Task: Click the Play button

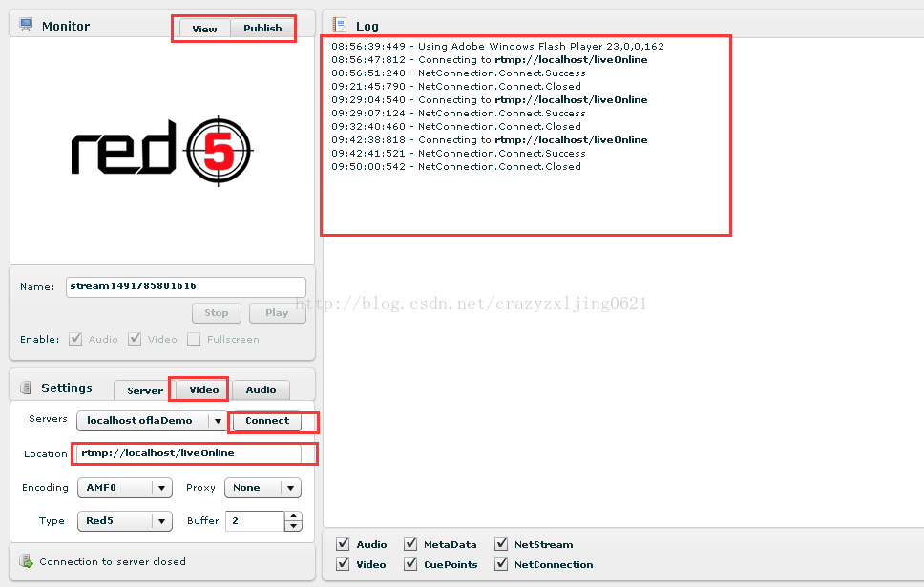Action: [x=277, y=313]
